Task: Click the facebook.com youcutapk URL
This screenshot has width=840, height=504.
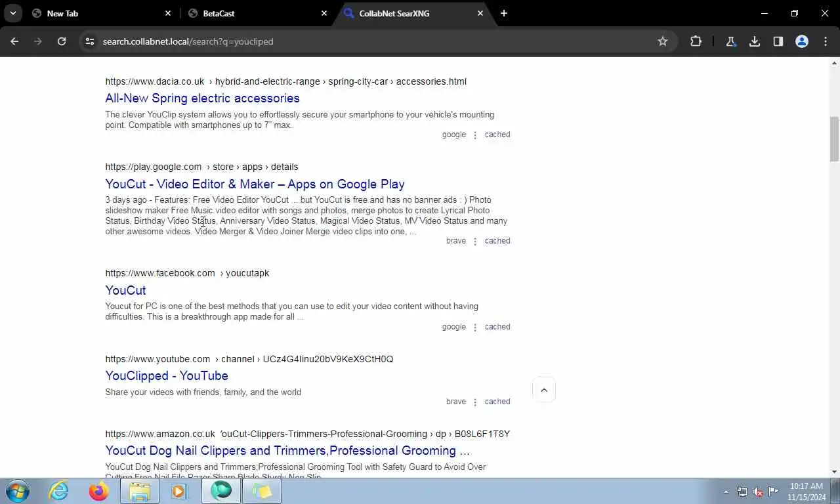Action: click(x=187, y=273)
